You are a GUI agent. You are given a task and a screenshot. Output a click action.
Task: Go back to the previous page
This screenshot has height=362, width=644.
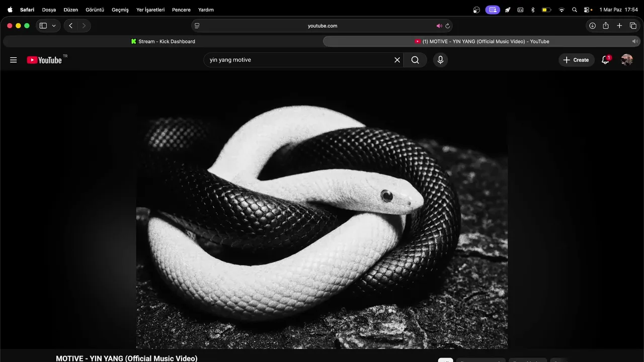71,26
